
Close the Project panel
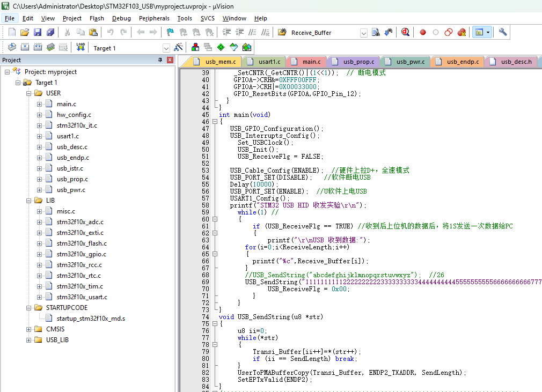170,60
